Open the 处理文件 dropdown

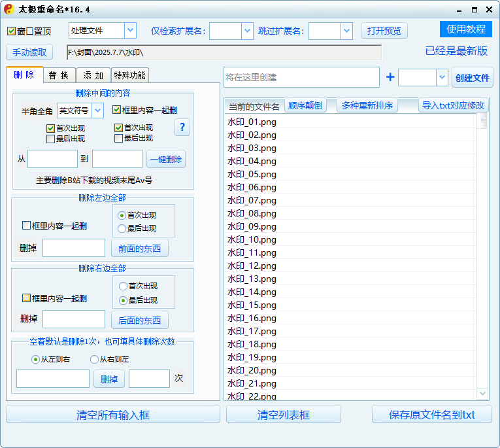[x=130, y=30]
